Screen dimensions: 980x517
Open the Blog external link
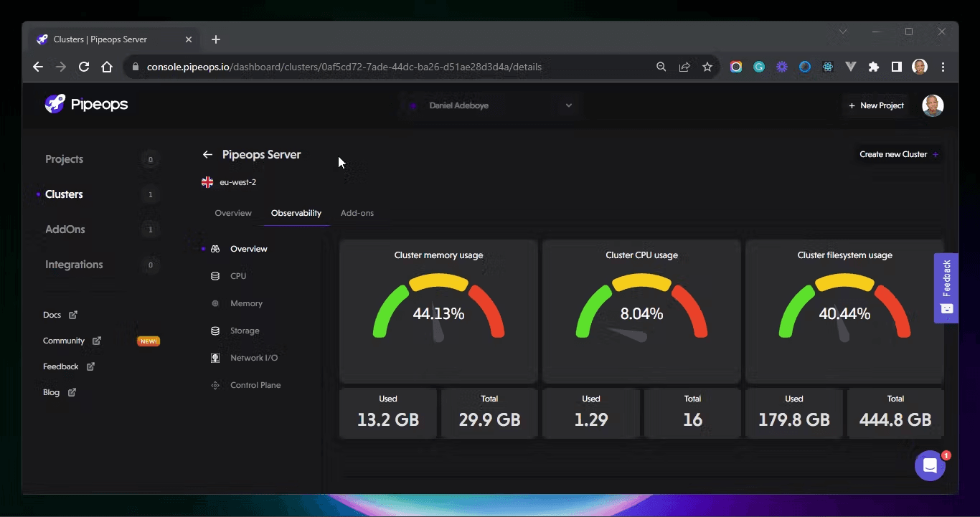[60, 392]
